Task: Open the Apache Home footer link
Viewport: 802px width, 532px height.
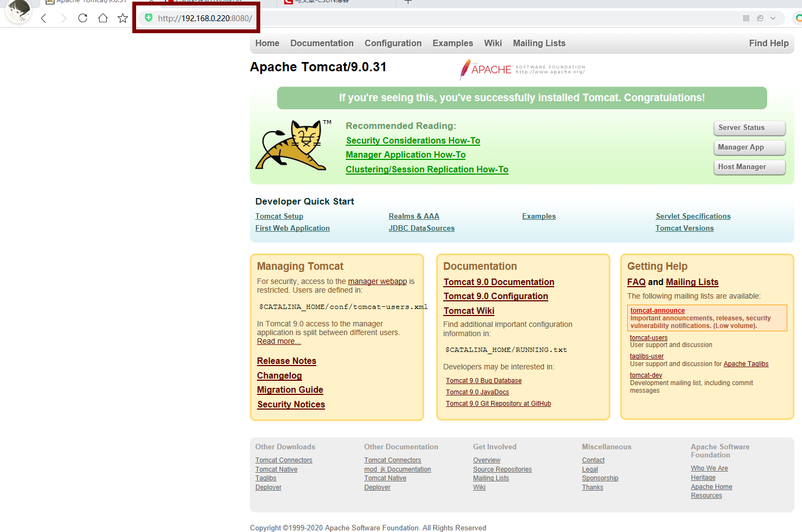Action: pos(712,487)
